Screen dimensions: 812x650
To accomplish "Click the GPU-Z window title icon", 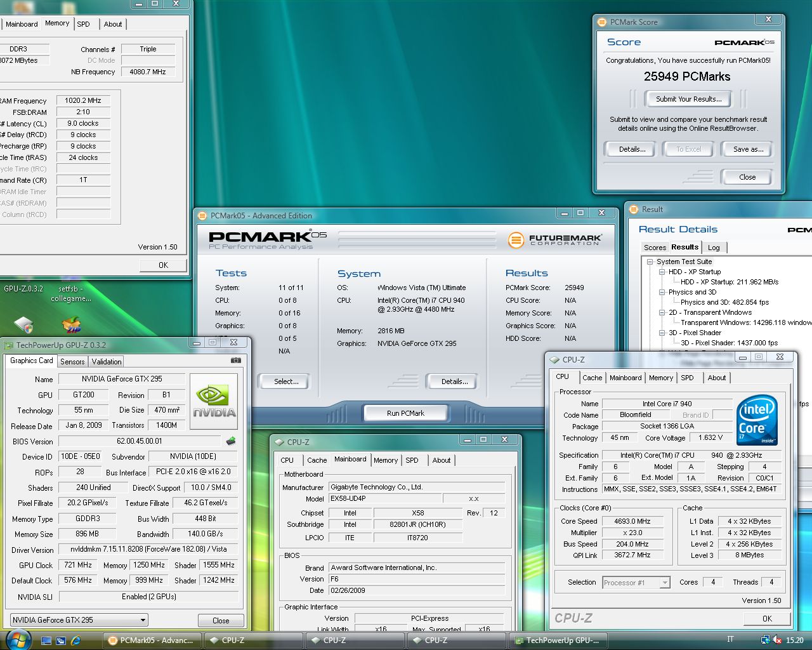I will [x=9, y=345].
